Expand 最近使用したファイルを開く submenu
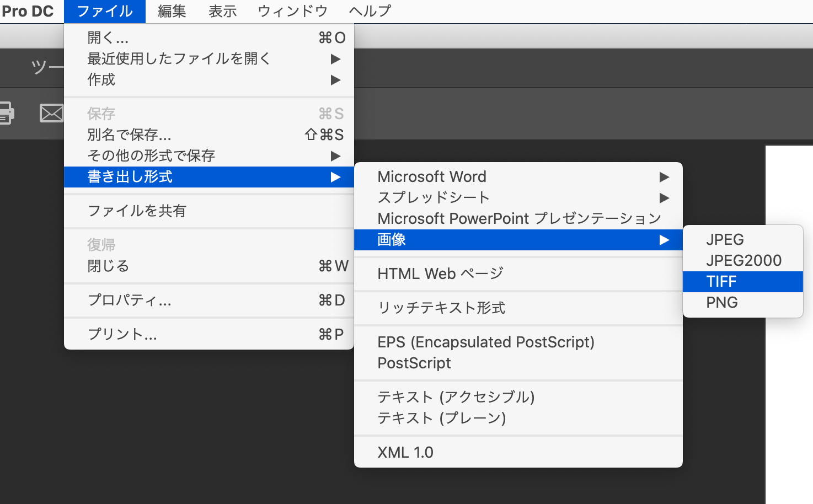This screenshot has height=504, width=813. [x=209, y=58]
